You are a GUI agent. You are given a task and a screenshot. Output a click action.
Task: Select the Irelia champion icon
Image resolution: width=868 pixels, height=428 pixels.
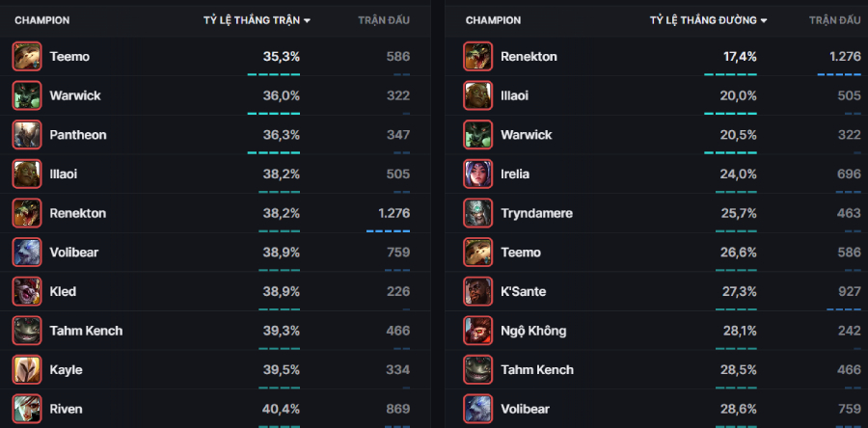[477, 174]
